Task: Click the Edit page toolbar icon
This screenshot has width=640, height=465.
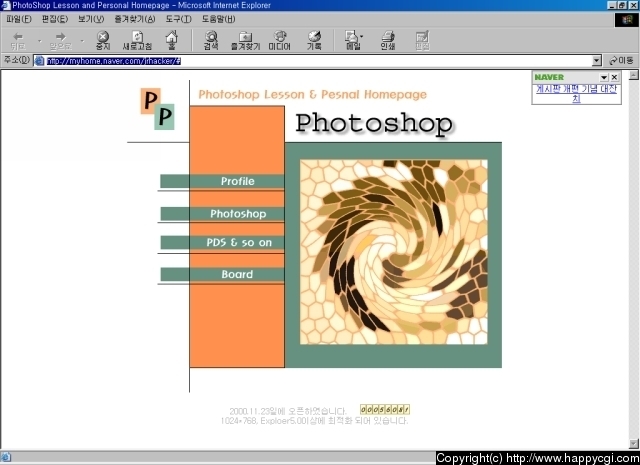Action: (x=422, y=40)
